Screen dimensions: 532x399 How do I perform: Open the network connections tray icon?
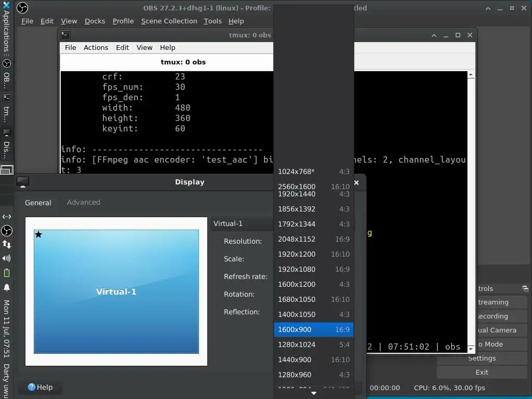click(7, 245)
